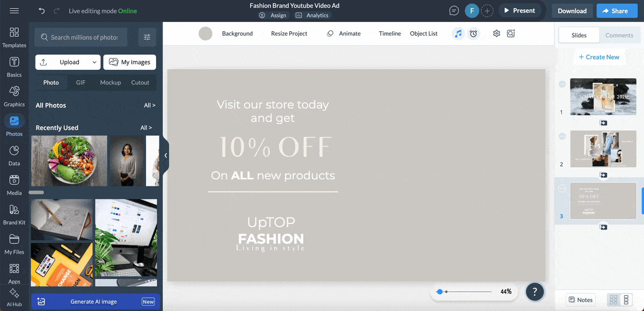Expand All Photos with All > link
This screenshot has height=311, width=644.
point(149,105)
